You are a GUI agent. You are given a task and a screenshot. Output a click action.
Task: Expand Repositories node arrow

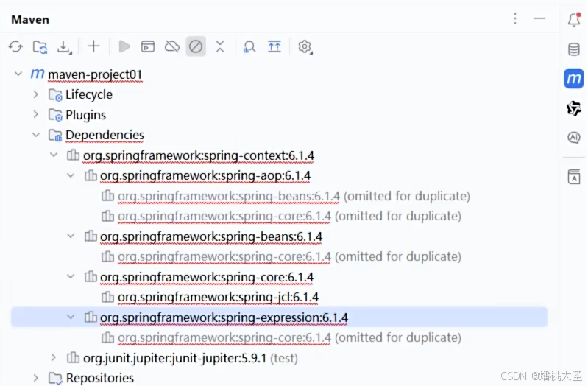35,378
